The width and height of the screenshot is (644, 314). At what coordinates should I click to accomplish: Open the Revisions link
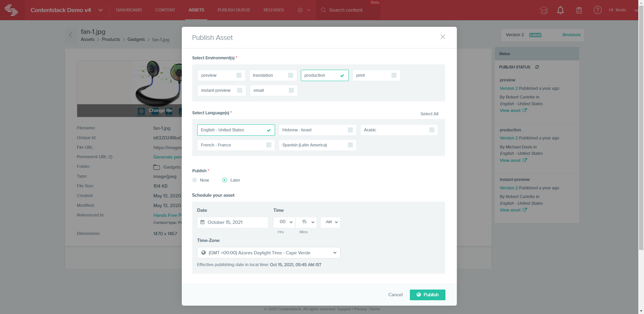[571, 35]
